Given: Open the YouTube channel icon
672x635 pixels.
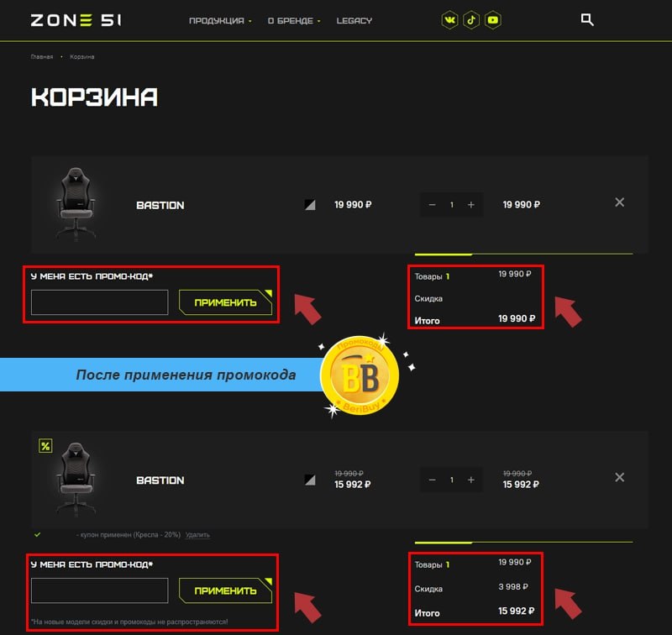Looking at the screenshot, I should pos(493,20).
